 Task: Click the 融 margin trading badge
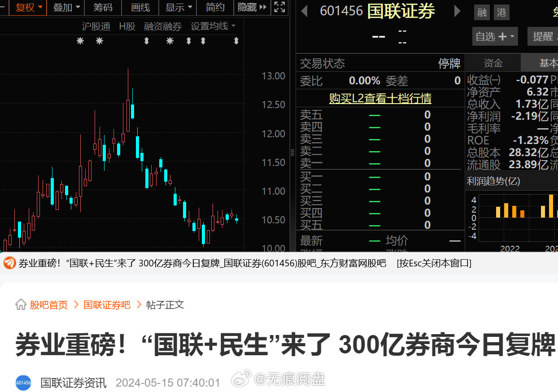pyautogui.click(x=482, y=13)
